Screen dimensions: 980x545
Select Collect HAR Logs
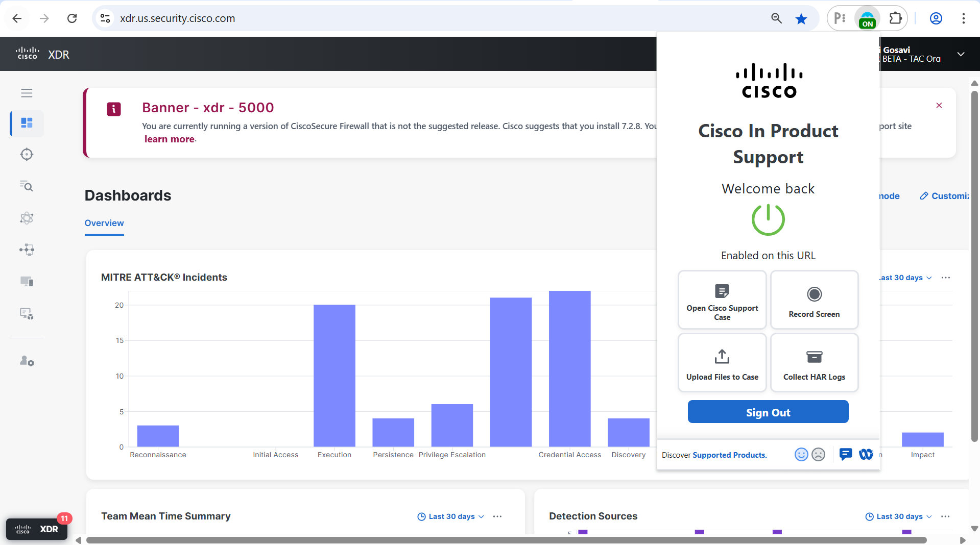[814, 363]
